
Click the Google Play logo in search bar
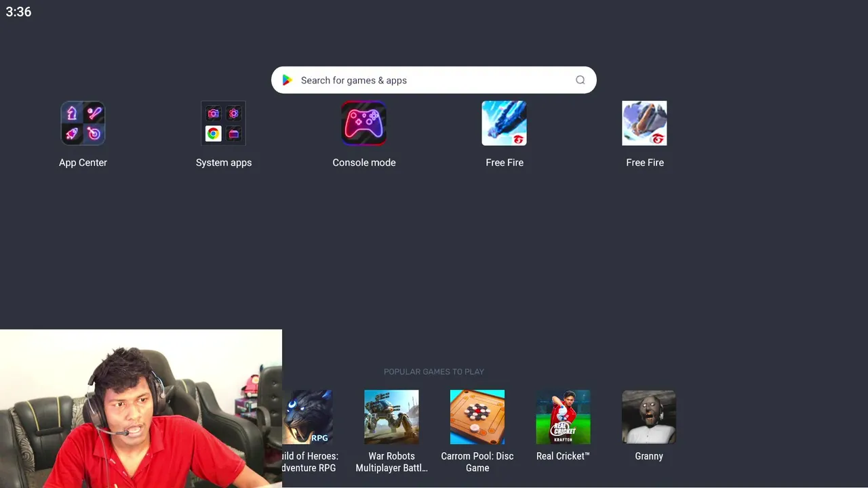(288, 80)
